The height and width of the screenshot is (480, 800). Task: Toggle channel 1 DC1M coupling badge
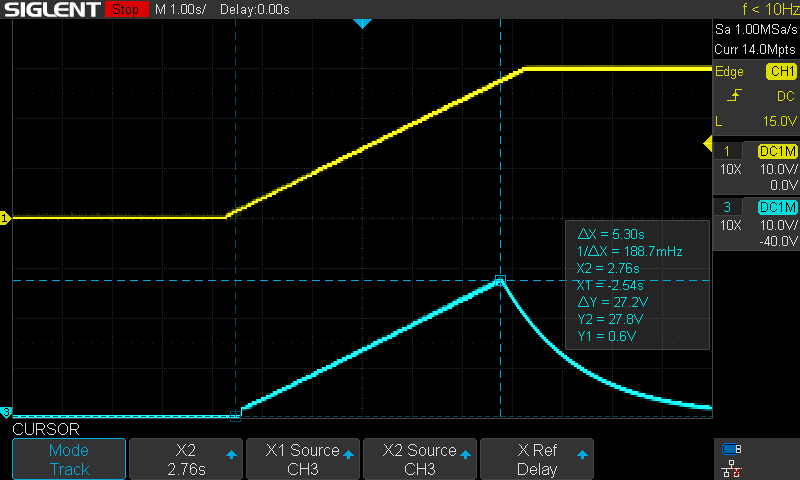point(777,151)
